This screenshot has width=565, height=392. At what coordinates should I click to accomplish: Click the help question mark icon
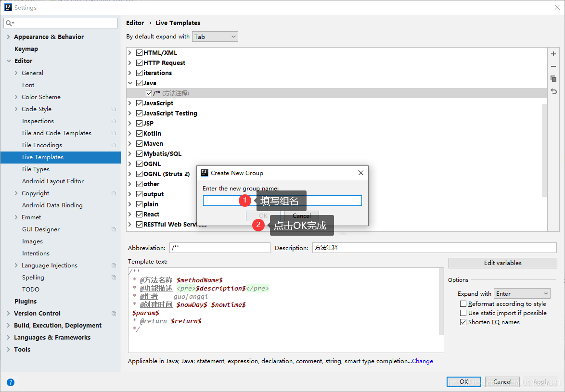11,382
